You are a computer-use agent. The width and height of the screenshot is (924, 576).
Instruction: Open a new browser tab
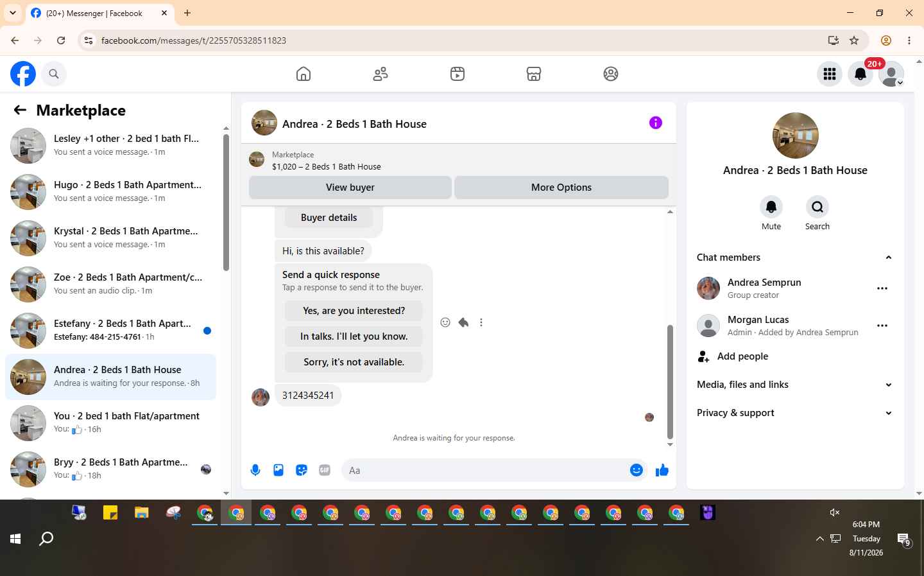pyautogui.click(x=187, y=13)
